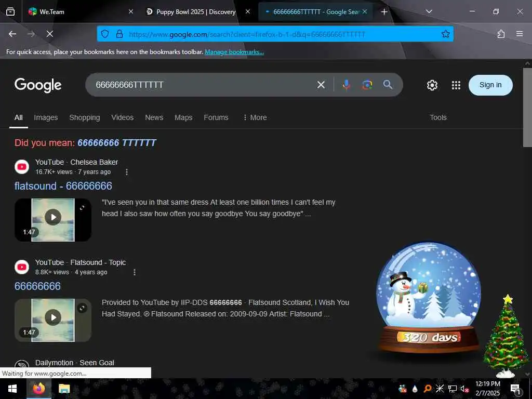Open search Tools options
This screenshot has width=532, height=399.
(x=438, y=117)
